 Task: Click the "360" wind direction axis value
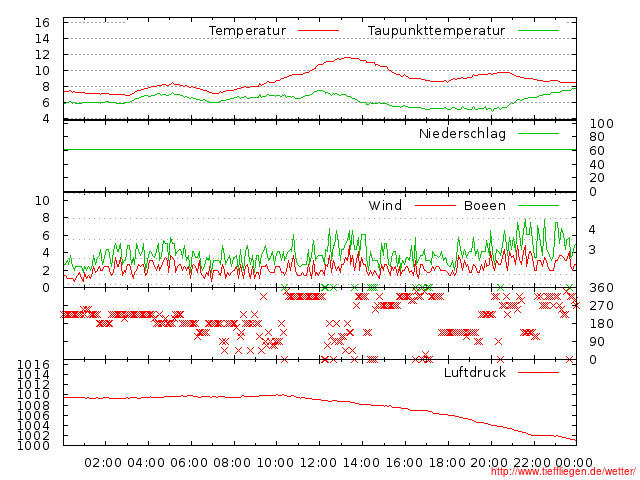(601, 288)
